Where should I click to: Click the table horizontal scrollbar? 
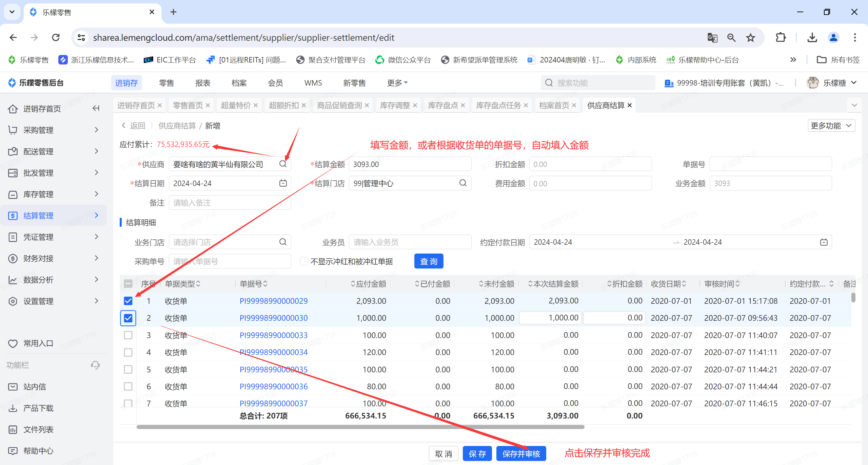pyautogui.click(x=360, y=427)
